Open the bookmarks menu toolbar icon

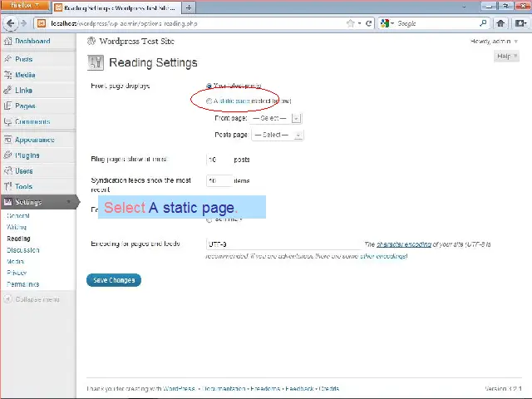click(x=521, y=23)
